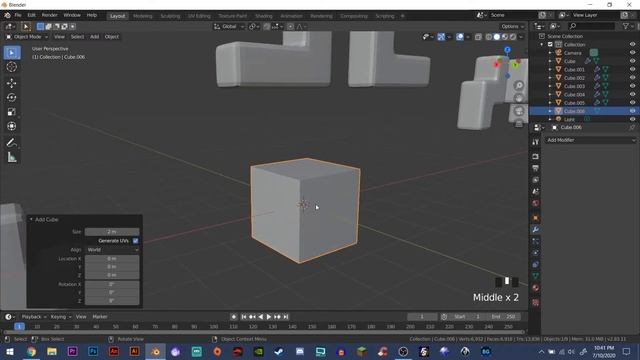
Task: Switch to the Sculpting workspace tab
Action: coord(170,16)
